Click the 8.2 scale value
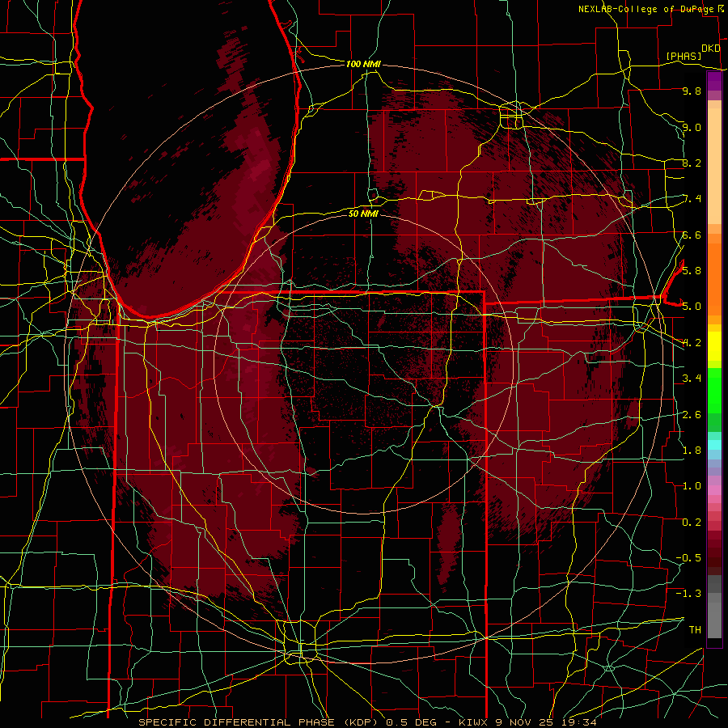This screenshot has height=728, width=728. [692, 163]
